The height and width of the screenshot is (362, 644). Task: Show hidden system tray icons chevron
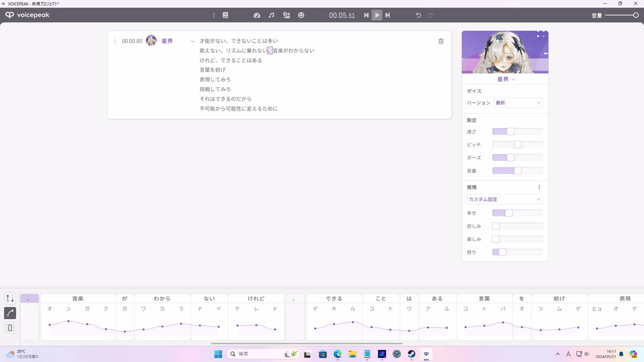(x=557, y=354)
